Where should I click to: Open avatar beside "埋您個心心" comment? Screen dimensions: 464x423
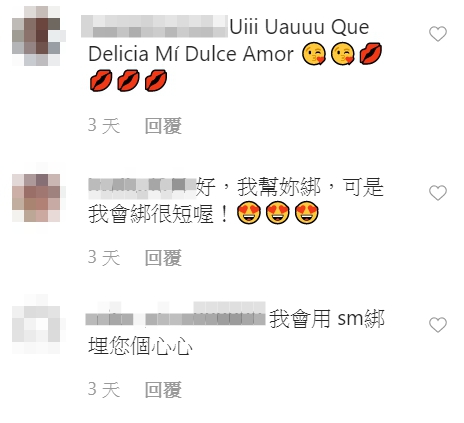click(x=36, y=329)
